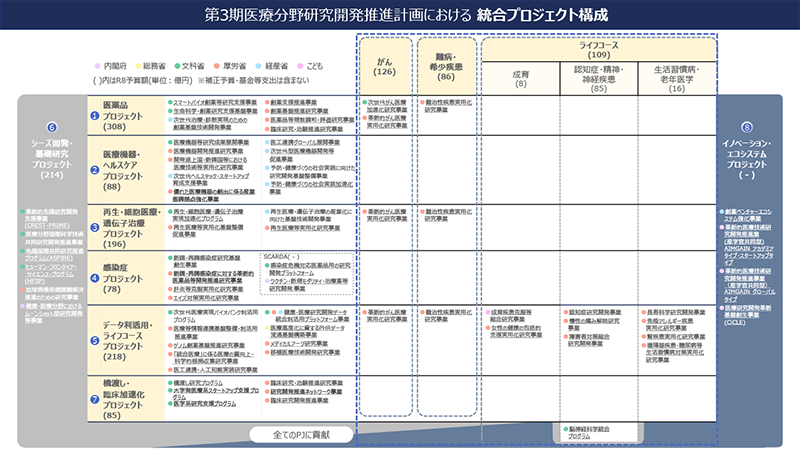Viewport: 800px width, 450px height.
Task: Select the がん (126) column header
Action: pos(385,67)
